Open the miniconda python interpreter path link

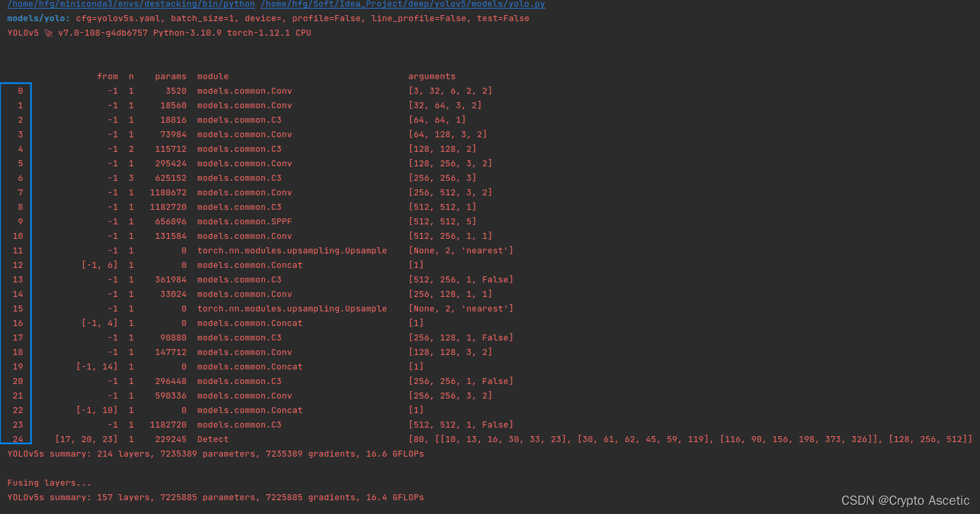coord(131,4)
